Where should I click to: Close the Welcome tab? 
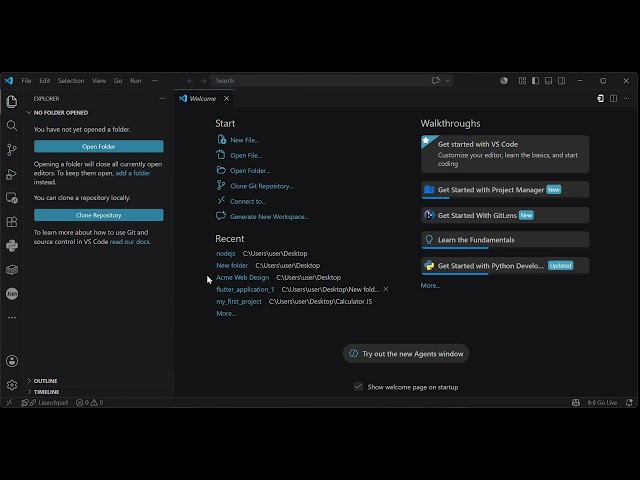[227, 99]
